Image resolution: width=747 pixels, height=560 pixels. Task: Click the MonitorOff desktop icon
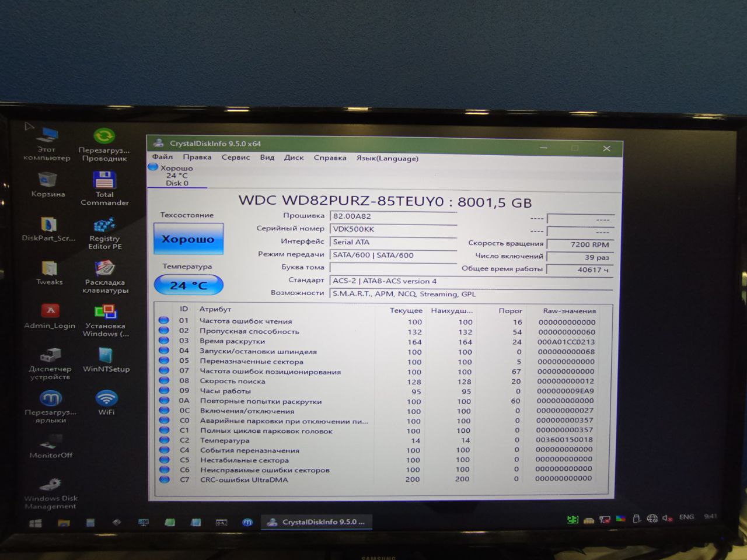click(x=51, y=442)
